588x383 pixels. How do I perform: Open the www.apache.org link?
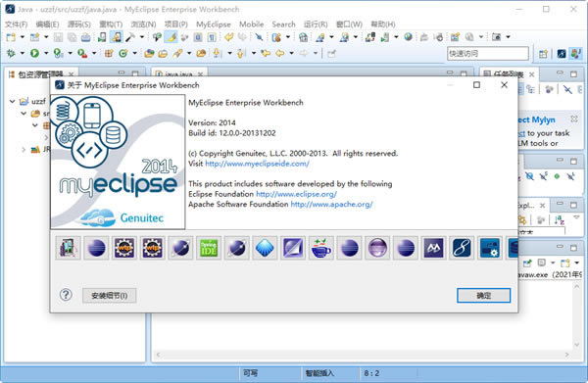(x=331, y=204)
